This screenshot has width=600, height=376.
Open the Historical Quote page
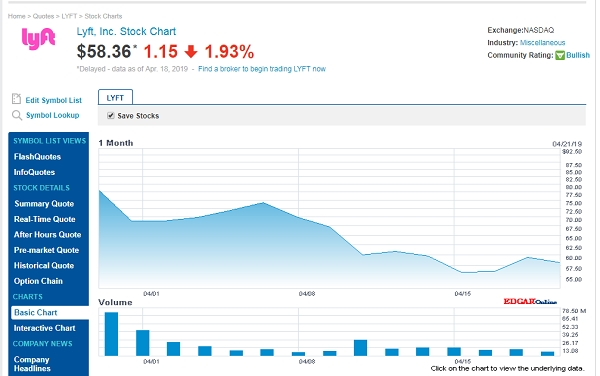click(x=44, y=265)
